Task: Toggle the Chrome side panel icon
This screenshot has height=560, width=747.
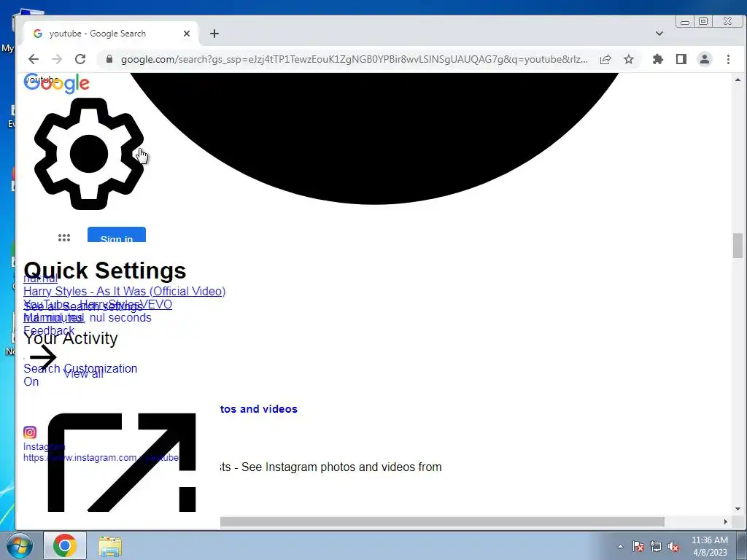Action: (x=681, y=59)
